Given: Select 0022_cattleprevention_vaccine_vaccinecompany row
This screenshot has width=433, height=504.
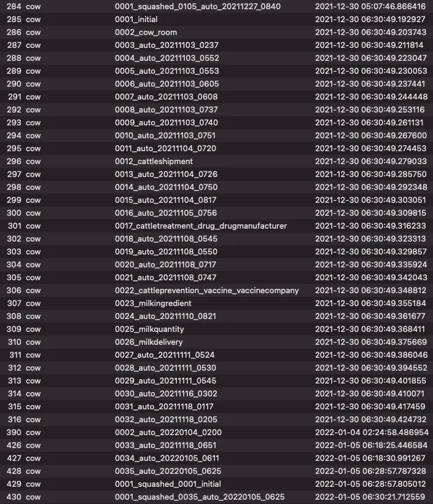Looking at the screenshot, I should (207, 290).
